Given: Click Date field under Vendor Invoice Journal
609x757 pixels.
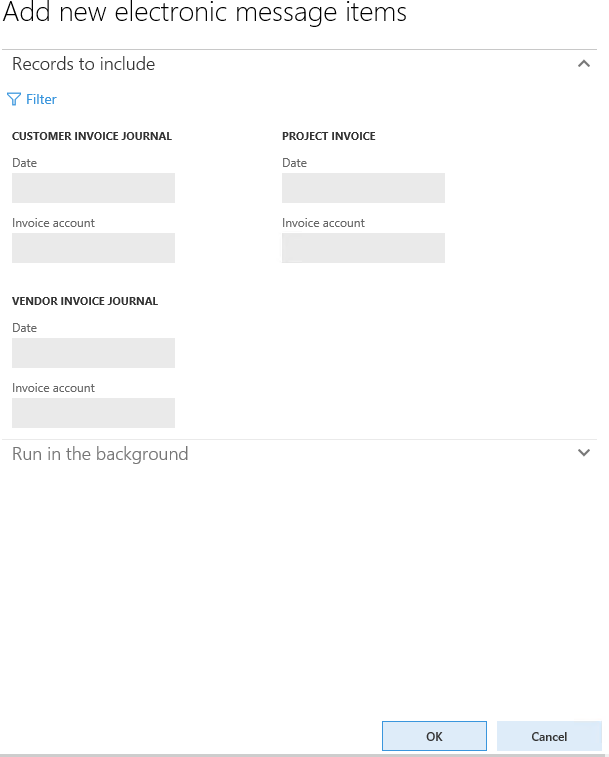Looking at the screenshot, I should [93, 353].
